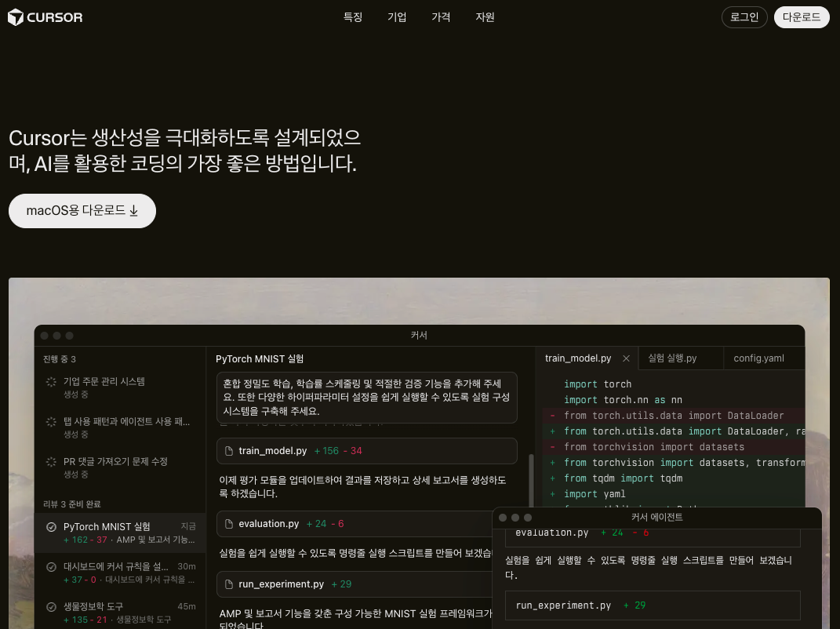Screen dimensions: 840x629
Task: Open the 가격 navigation page
Action: click(x=441, y=17)
